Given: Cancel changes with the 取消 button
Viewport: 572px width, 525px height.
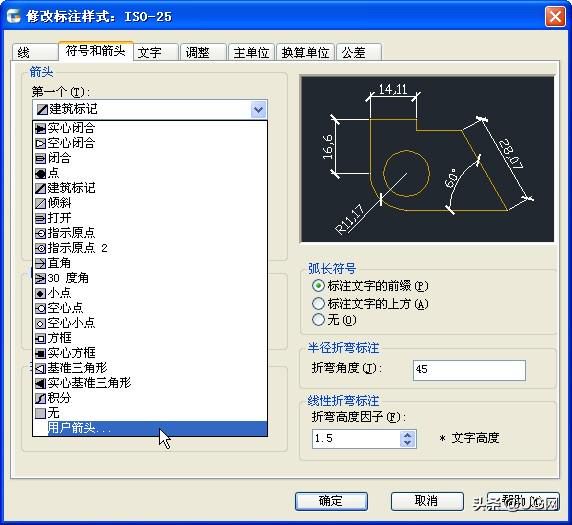Looking at the screenshot, I should pos(427,501).
